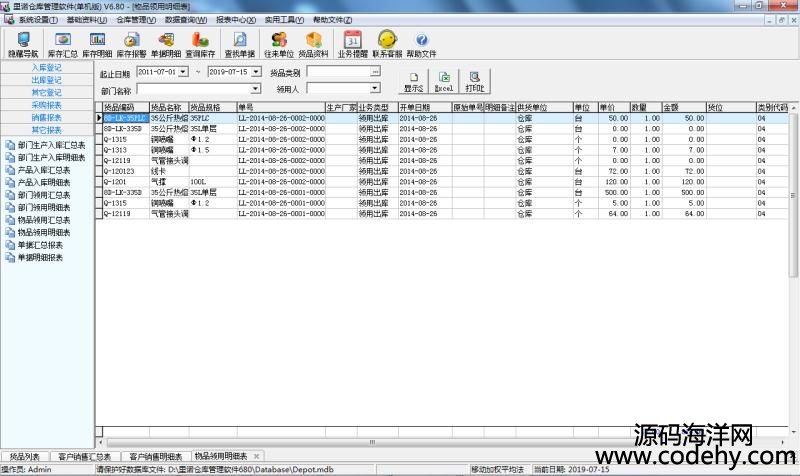
Task: Open 库存明细 toolbar icon
Action: pyautogui.click(x=97, y=44)
